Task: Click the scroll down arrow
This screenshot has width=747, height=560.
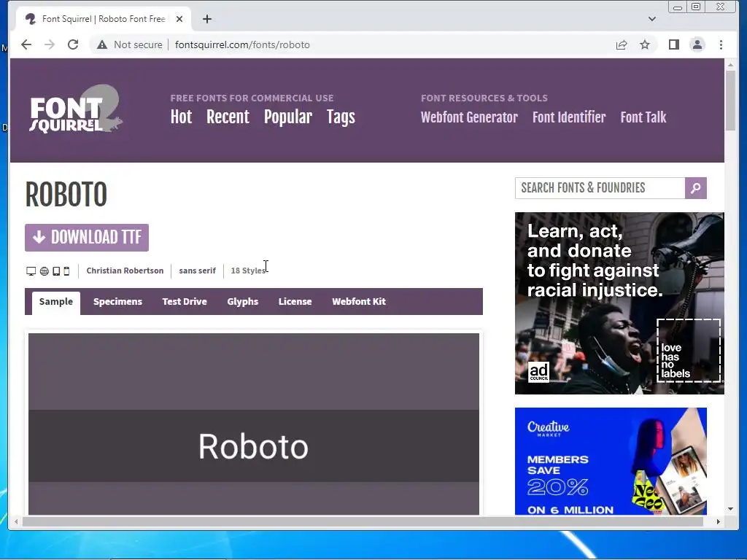Action: 730,509
